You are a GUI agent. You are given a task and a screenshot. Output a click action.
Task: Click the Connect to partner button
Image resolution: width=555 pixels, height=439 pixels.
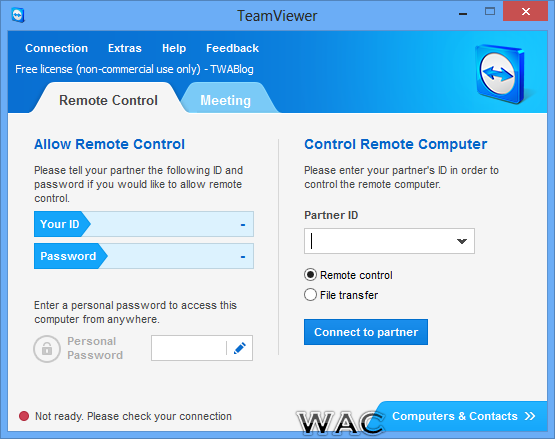(366, 332)
